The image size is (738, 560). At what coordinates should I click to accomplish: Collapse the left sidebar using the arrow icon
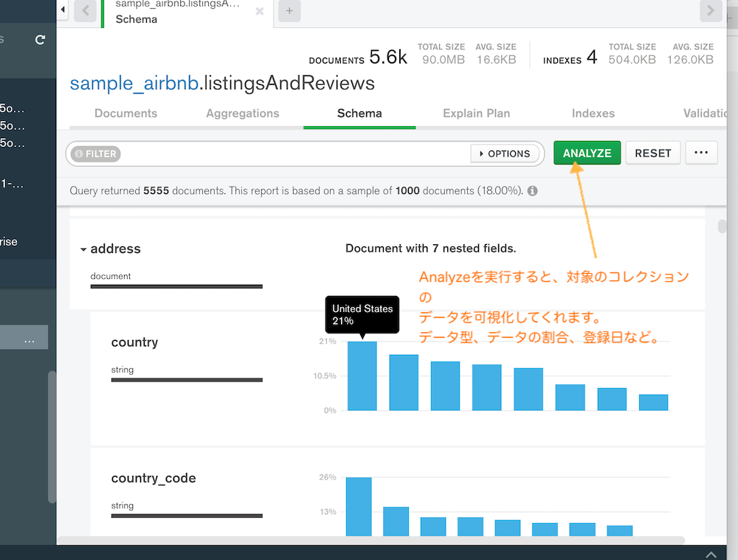(x=63, y=10)
